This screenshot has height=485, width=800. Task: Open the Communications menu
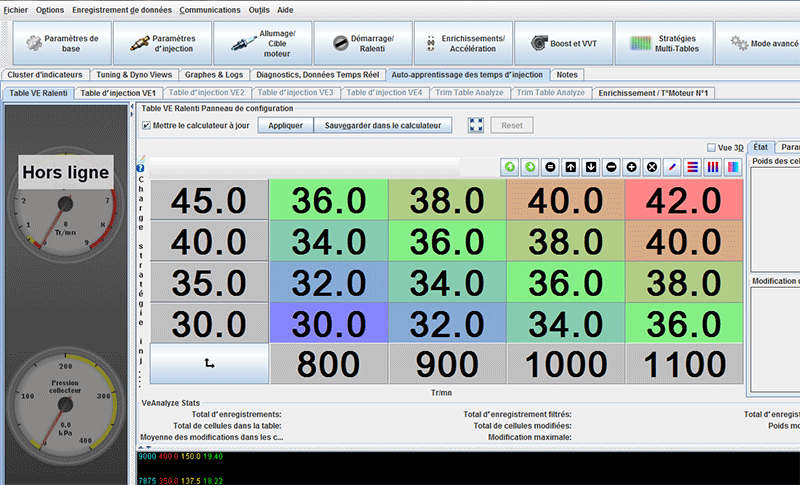point(210,9)
